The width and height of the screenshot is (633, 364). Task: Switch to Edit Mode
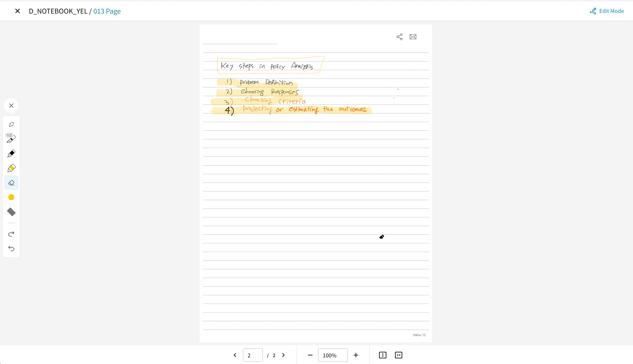pyautogui.click(x=607, y=11)
